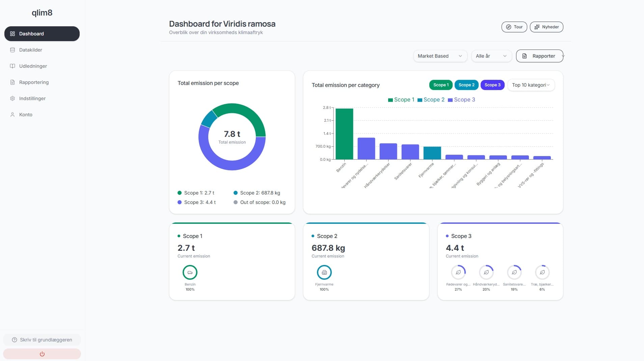
Task: Click the compass icon in Tour button
Action: pos(509,27)
